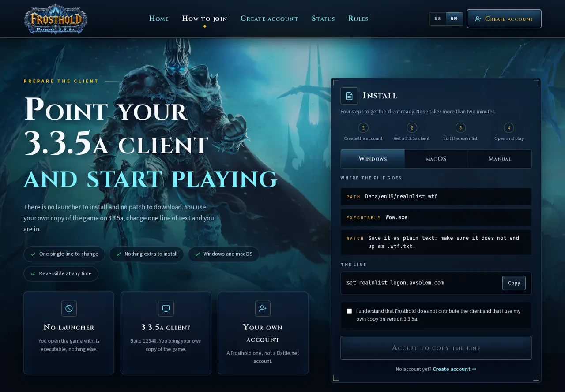Click Build 12340 description text
Image resolution: width=565 pixels, height=392 pixels.
(166, 345)
